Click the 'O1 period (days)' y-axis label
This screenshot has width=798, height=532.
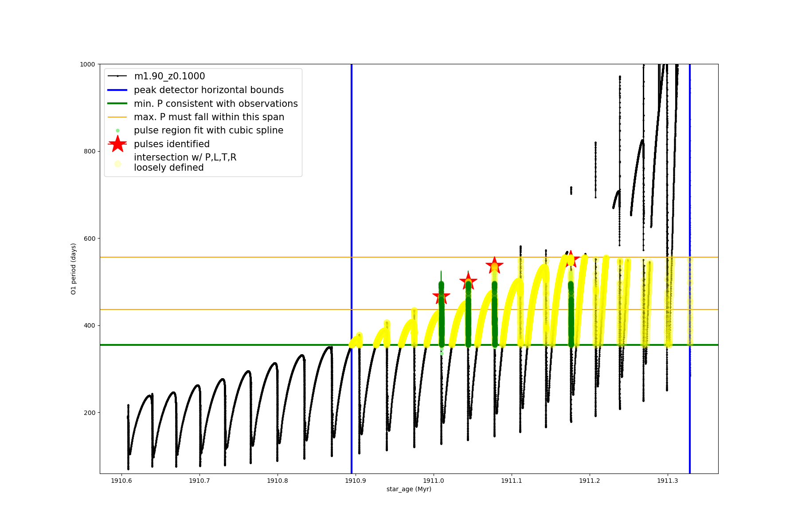pyautogui.click(x=74, y=269)
